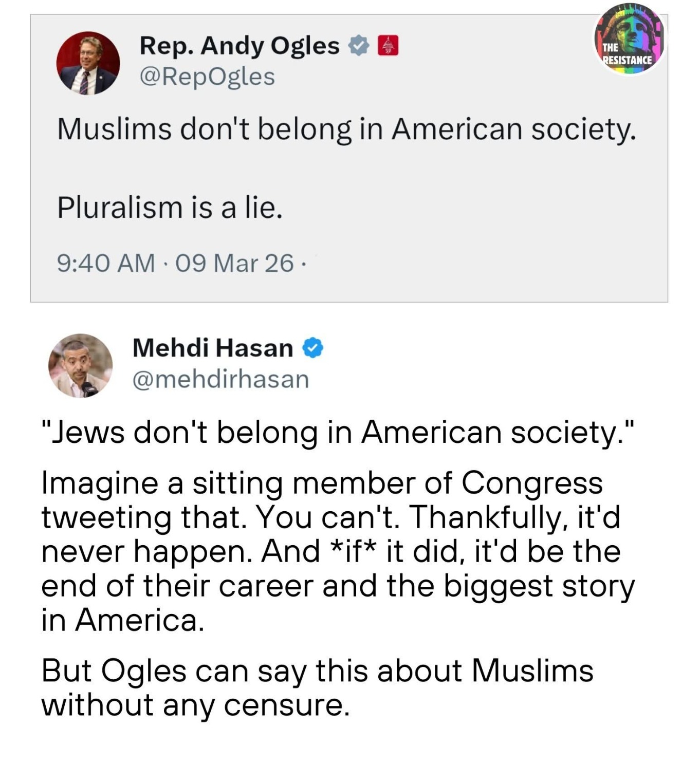Image resolution: width=700 pixels, height=782 pixels.
Task: Click the 9:40 AM timestamp
Action: point(106,263)
